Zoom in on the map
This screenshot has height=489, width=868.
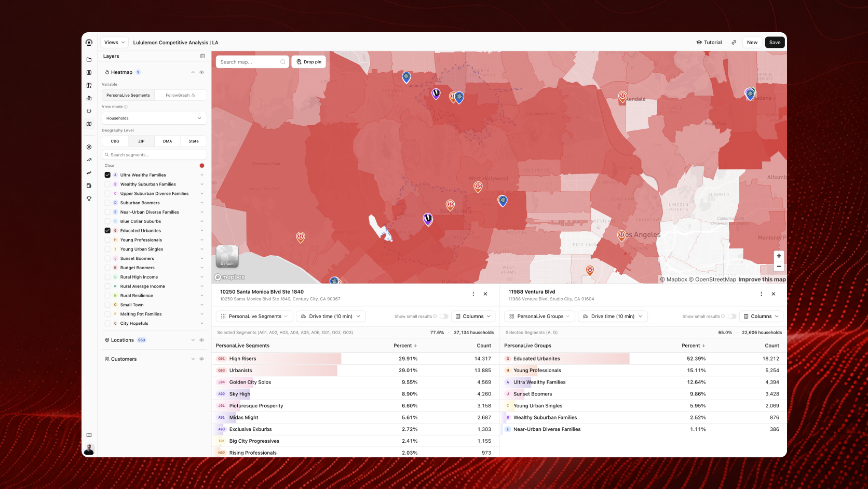pyautogui.click(x=779, y=256)
